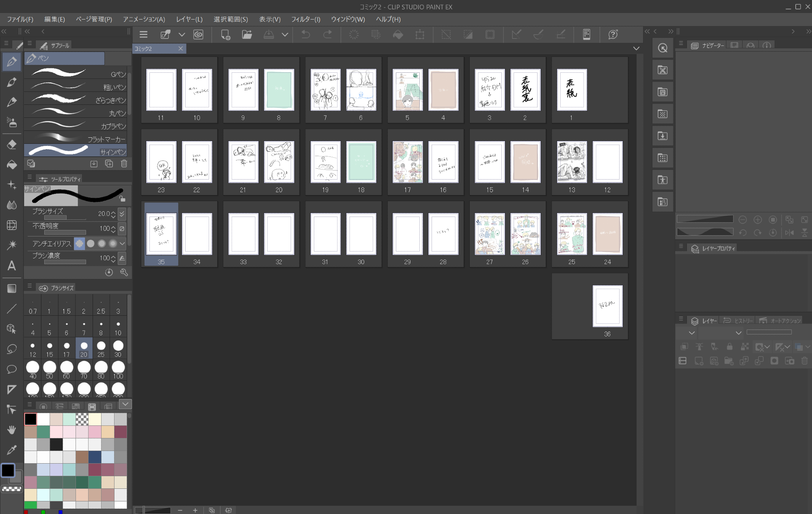812x514 pixels.
Task: Expand the anti-aliasing options dropdown arrow
Action: point(122,243)
